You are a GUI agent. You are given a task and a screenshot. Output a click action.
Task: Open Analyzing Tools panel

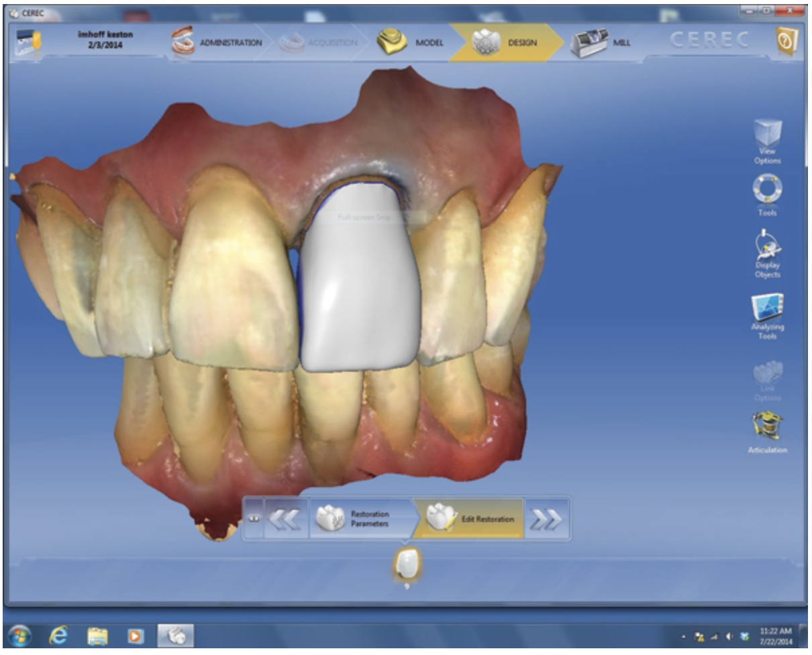coord(767,315)
